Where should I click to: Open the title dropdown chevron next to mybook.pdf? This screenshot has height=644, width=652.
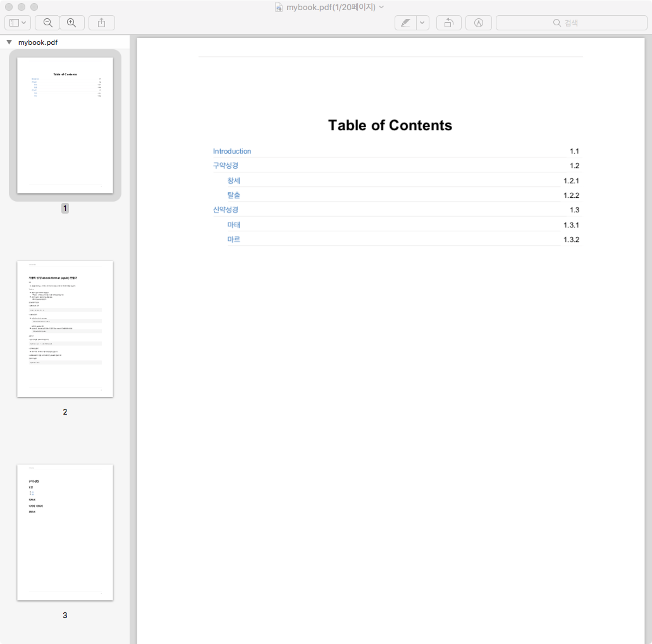(x=381, y=7)
